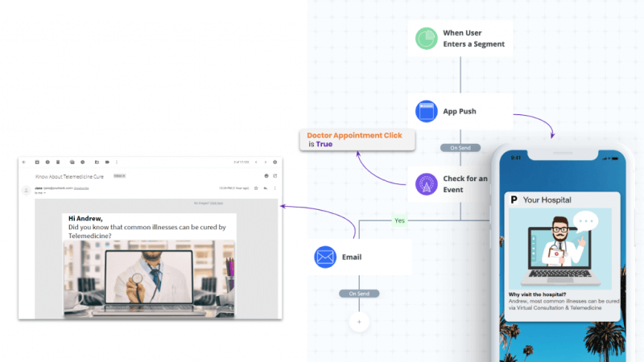Print the Telemedicine email with the printer icon
644x362 pixels.
pyautogui.click(x=266, y=175)
